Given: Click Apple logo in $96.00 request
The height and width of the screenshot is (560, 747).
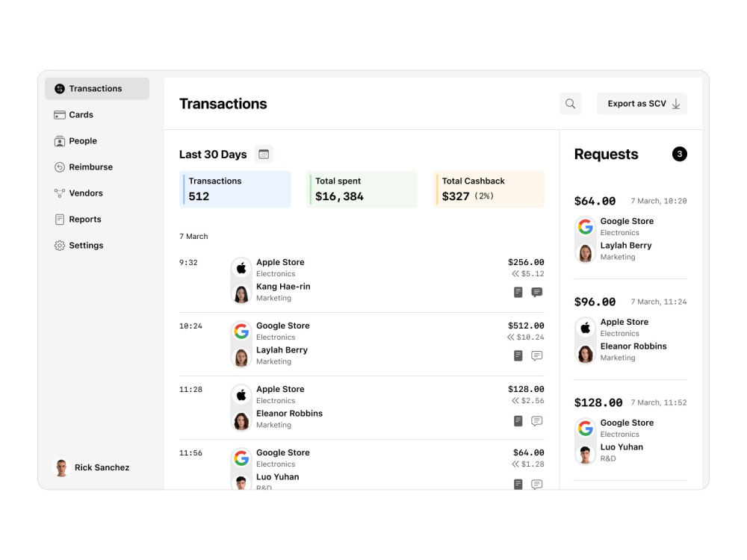Looking at the screenshot, I should pyautogui.click(x=585, y=328).
